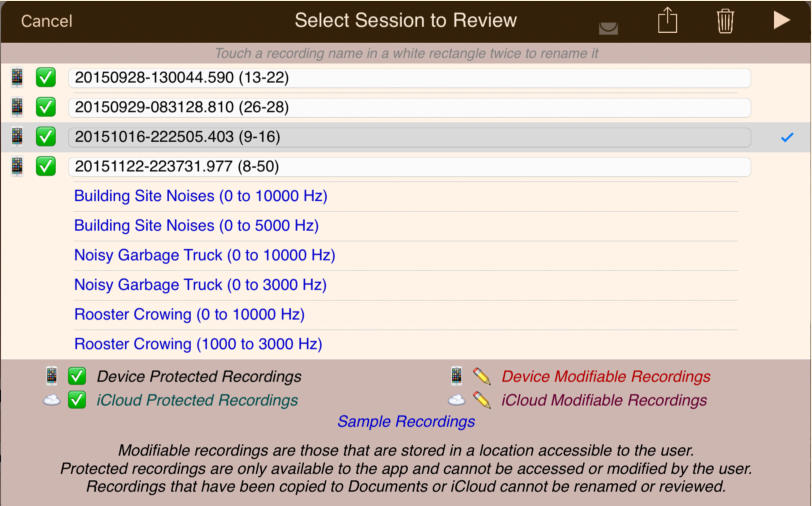Screen dimensions: 812x506
Task: Tap the share export icon
Action: point(667,21)
